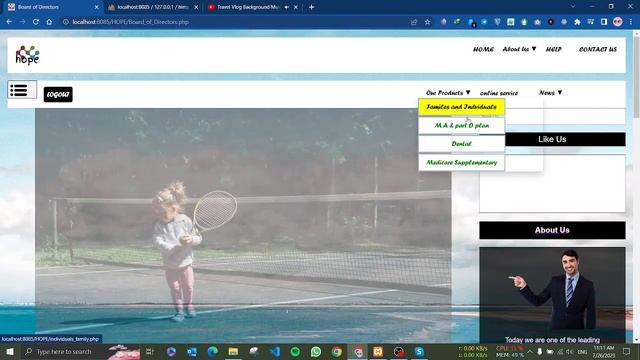Screen dimensions: 640x360
Task: Open Microsoft Edge from the taskbar
Action: pos(212,351)
